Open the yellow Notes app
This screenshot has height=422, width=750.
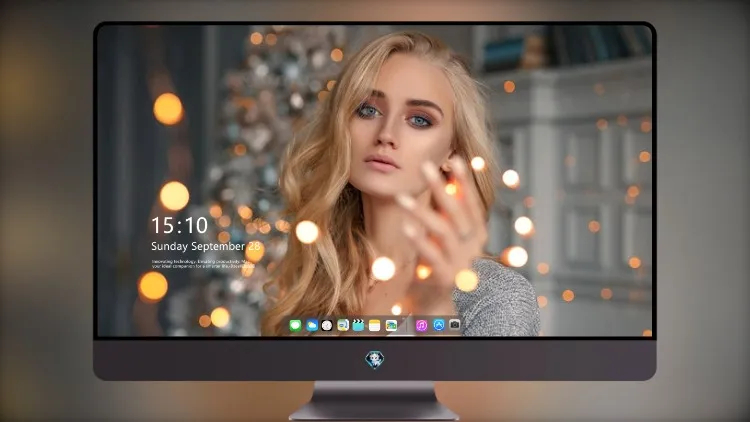click(x=375, y=325)
